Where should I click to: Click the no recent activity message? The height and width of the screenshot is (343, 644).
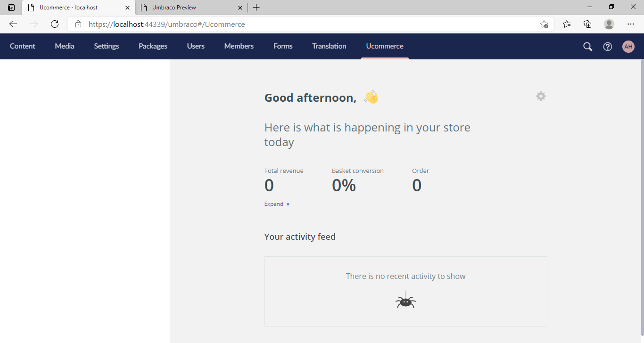[x=405, y=276]
